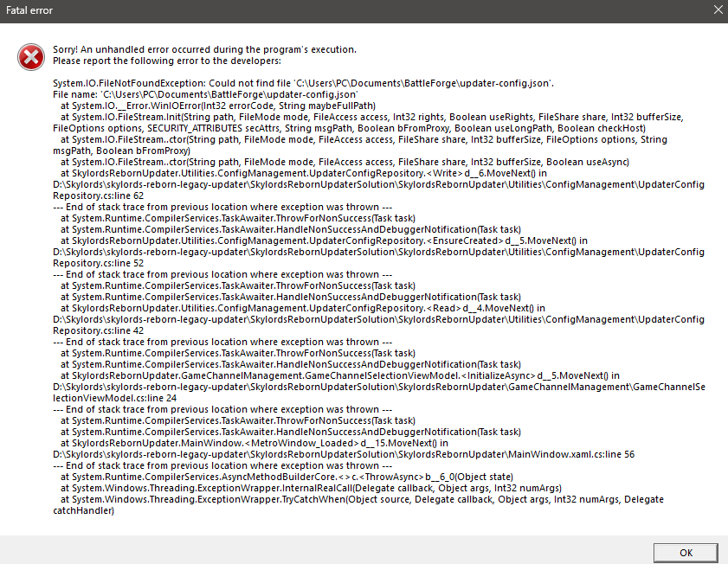Image resolution: width=728 pixels, height=564 pixels.
Task: Close the Fatal error dialog
Action: 718,10
